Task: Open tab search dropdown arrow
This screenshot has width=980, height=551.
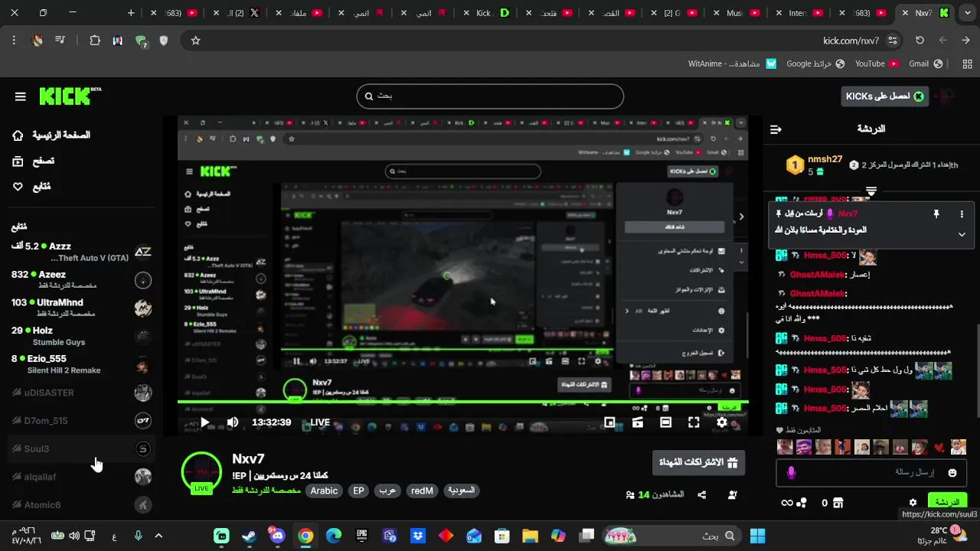Action: tap(967, 13)
